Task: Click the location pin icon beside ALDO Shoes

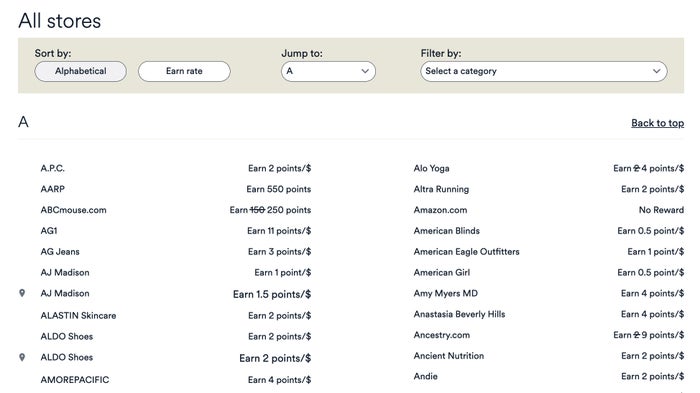Action: click(22, 357)
